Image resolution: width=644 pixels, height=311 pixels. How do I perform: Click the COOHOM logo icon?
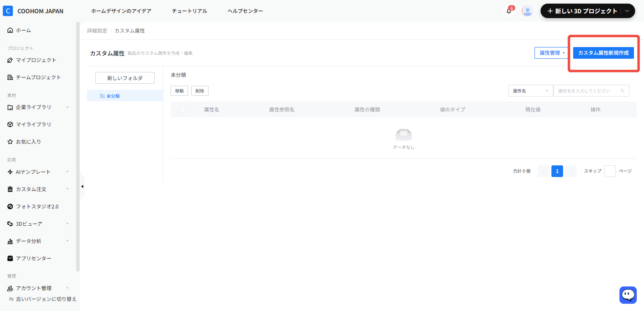8,11
